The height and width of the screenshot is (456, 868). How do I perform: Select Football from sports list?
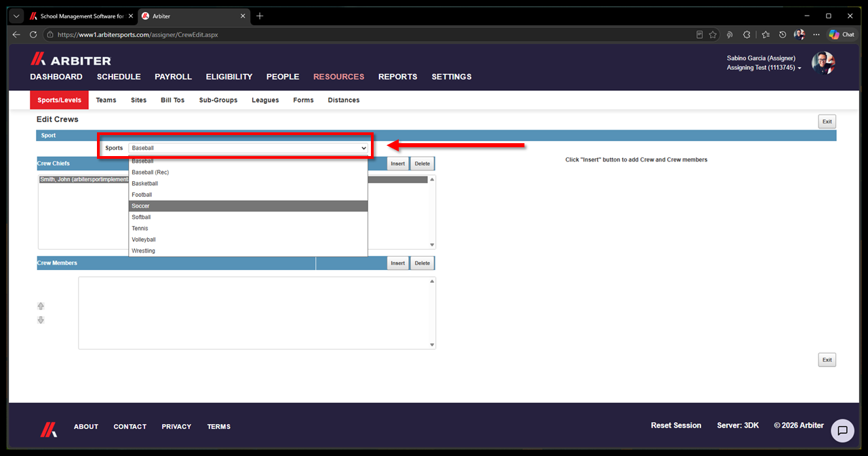[248, 195]
